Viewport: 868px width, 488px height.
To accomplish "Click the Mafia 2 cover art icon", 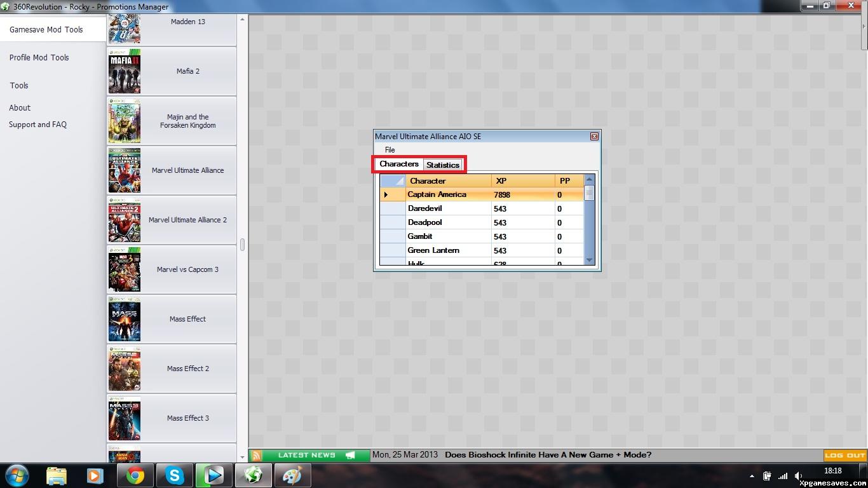I will [x=125, y=71].
